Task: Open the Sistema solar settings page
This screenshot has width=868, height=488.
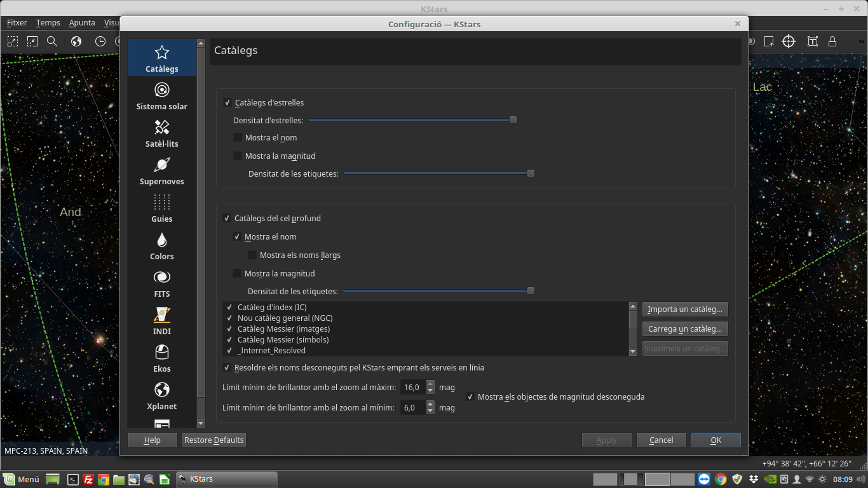Action: [x=162, y=96]
